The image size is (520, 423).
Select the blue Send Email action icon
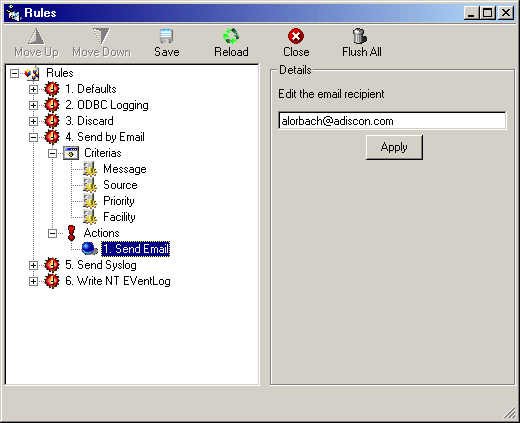click(x=89, y=249)
